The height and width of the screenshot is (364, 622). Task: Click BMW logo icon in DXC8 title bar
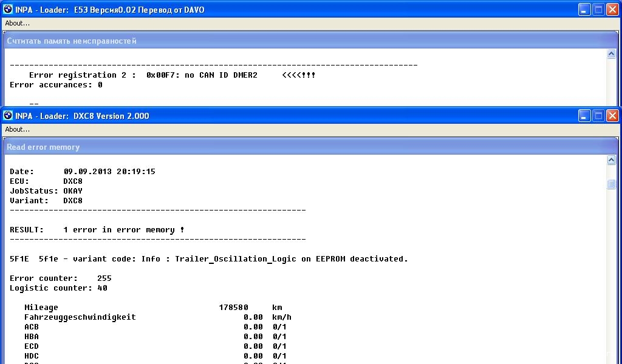pyautogui.click(x=8, y=116)
